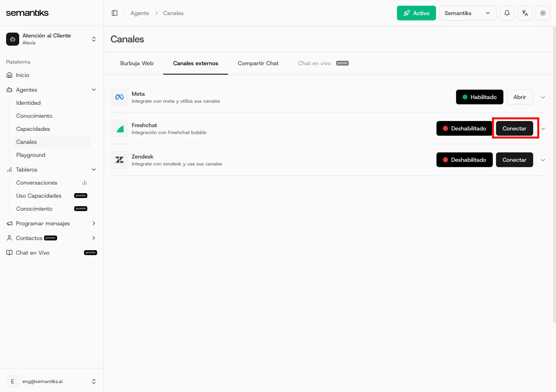Open the Semantiks workspace dropdown
Viewport: 556px width, 392px height.
[467, 13]
